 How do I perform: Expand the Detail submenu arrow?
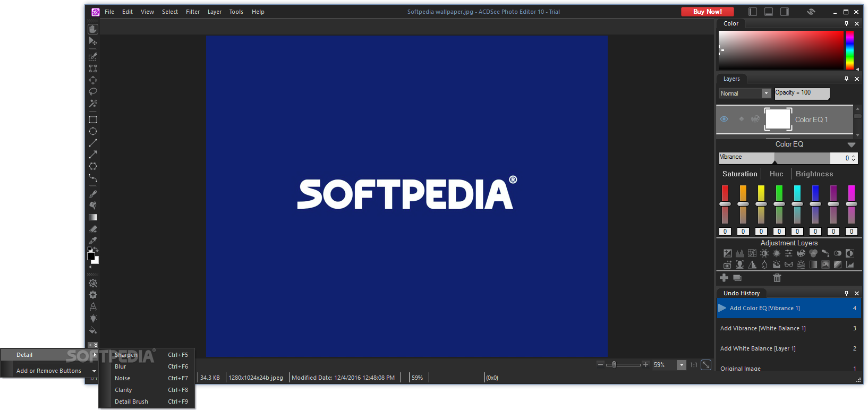click(x=95, y=355)
